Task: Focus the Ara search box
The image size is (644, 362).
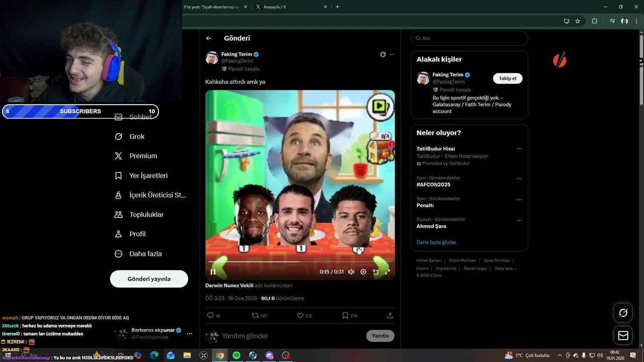Action: tap(469, 38)
